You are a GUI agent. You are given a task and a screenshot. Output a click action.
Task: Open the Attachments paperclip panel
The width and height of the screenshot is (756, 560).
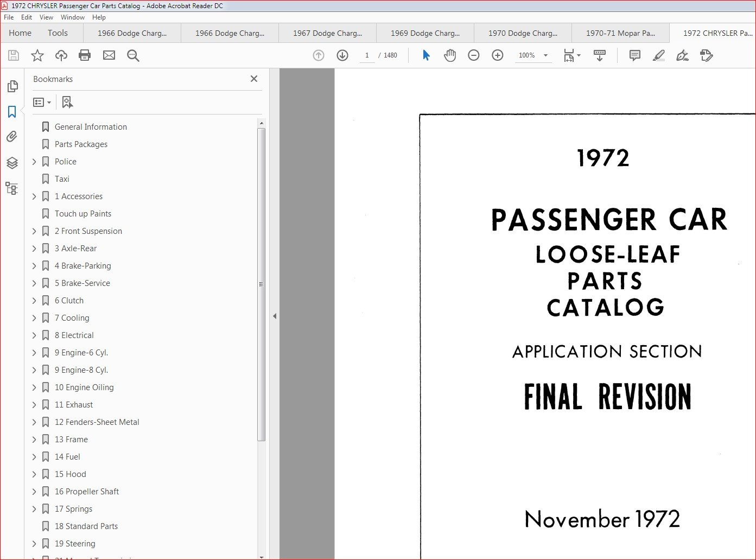pyautogui.click(x=12, y=137)
